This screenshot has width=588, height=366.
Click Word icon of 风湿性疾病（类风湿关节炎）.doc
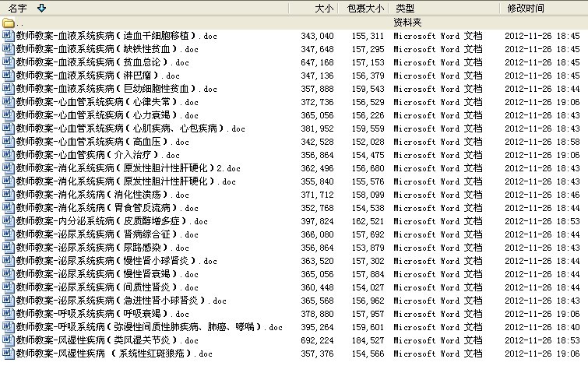9,340
